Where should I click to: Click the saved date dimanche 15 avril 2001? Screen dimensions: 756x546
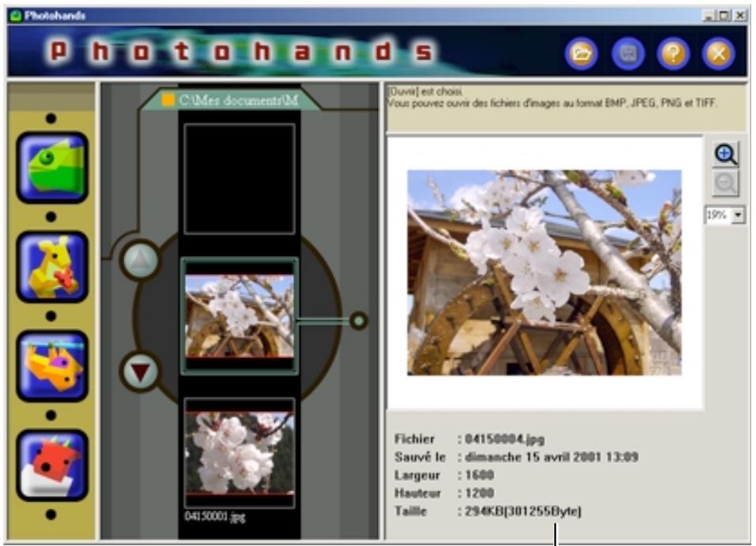(x=552, y=456)
